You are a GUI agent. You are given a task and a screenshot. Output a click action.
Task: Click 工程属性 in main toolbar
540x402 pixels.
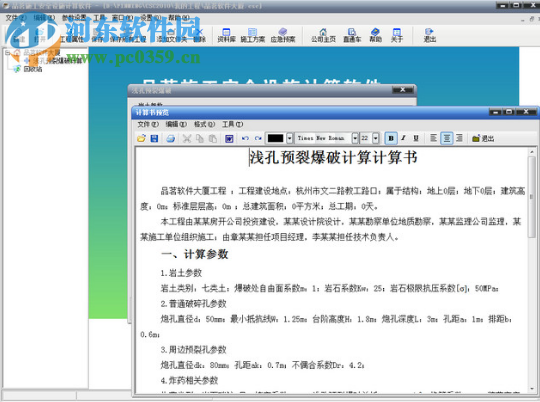click(72, 35)
